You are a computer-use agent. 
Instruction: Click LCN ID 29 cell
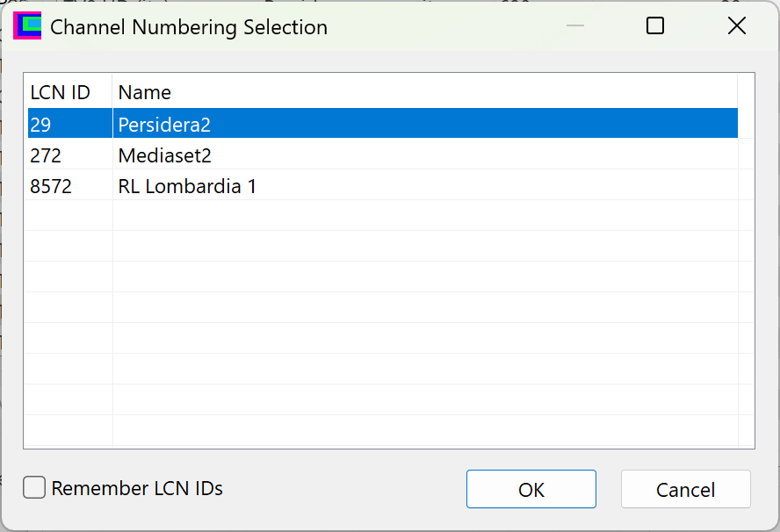point(41,125)
